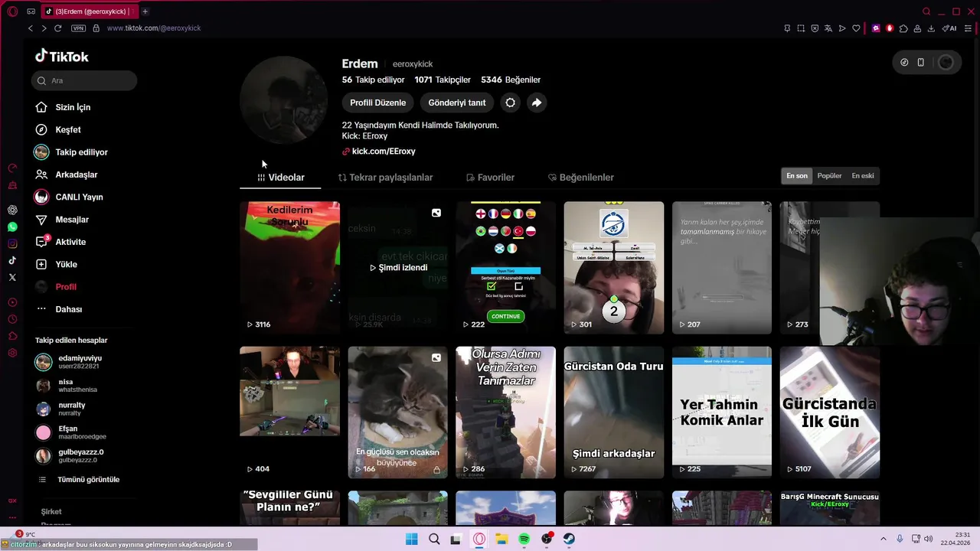Viewport: 980px width, 551px height.
Task: Go back to previous page
Action: 31,28
